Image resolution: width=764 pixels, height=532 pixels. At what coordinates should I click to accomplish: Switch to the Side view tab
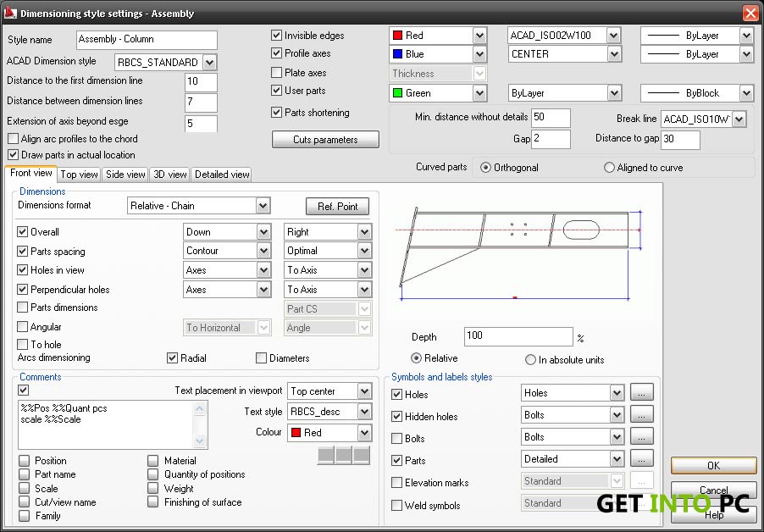tap(125, 175)
